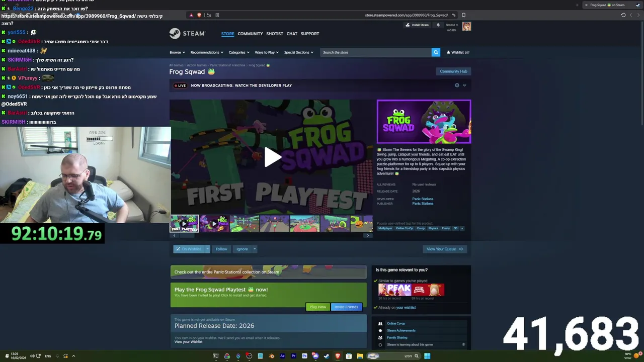Click the green Play Now button
Image resolution: width=644 pixels, height=362 pixels.
[x=317, y=307]
